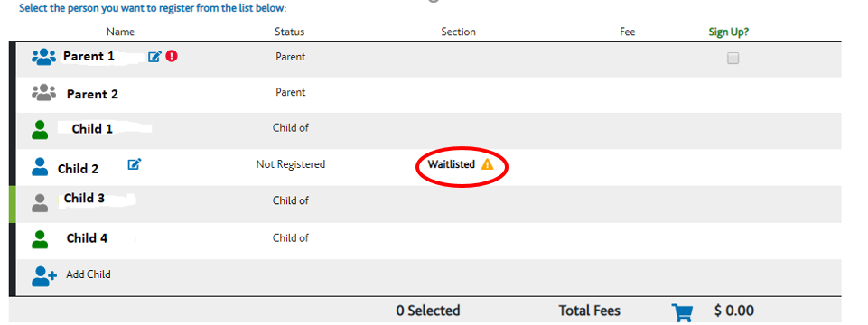Click the green person icon for Child 4

coord(40,240)
